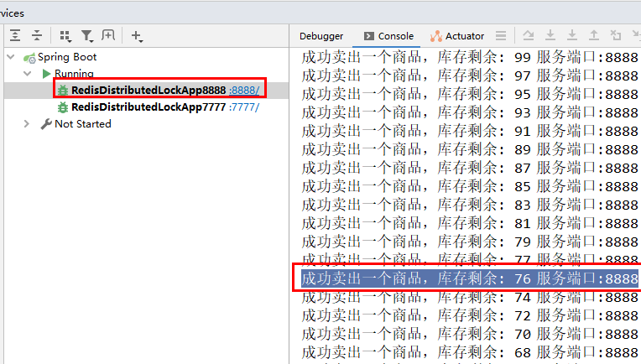Click console line with 库存剩余: 93
Image resolution: width=641 pixels, height=364 pixels.
point(470,112)
